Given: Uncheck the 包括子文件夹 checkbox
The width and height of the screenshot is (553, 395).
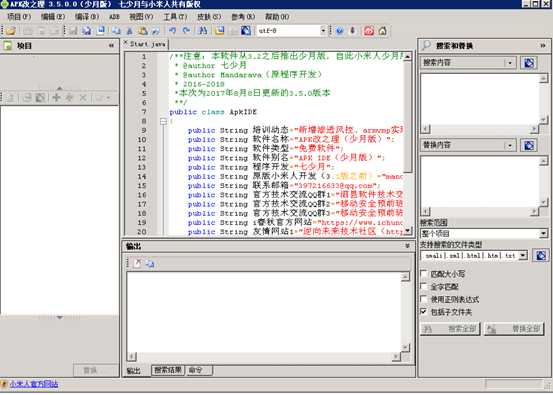Looking at the screenshot, I should point(424,312).
